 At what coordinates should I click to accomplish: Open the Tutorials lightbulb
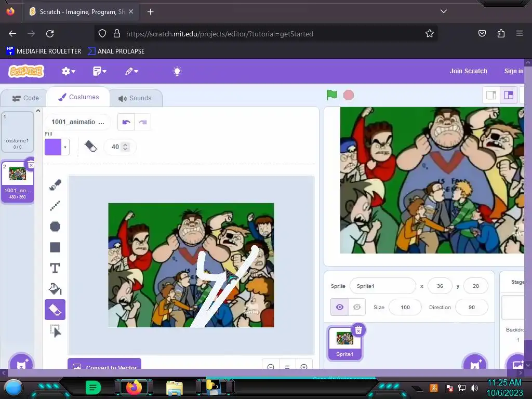(177, 71)
